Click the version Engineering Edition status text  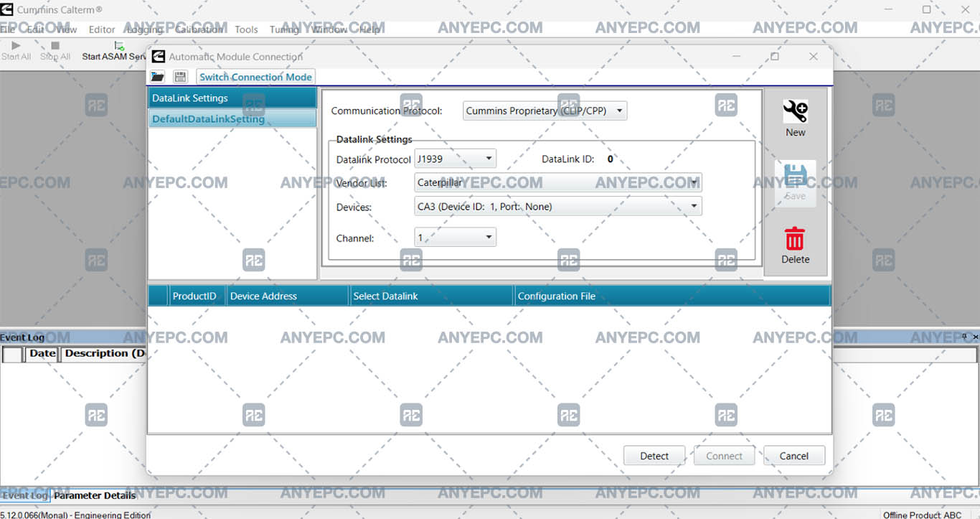75,515
